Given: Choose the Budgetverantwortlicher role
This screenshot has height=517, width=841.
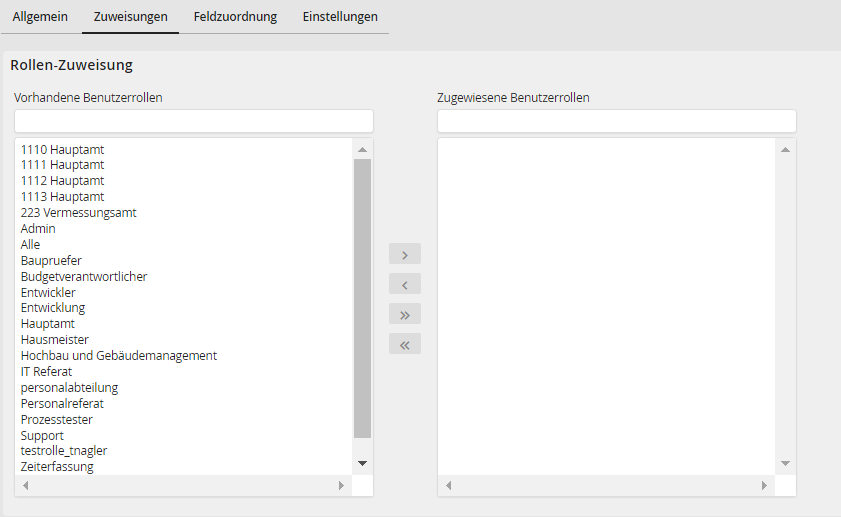Looking at the screenshot, I should [x=84, y=276].
